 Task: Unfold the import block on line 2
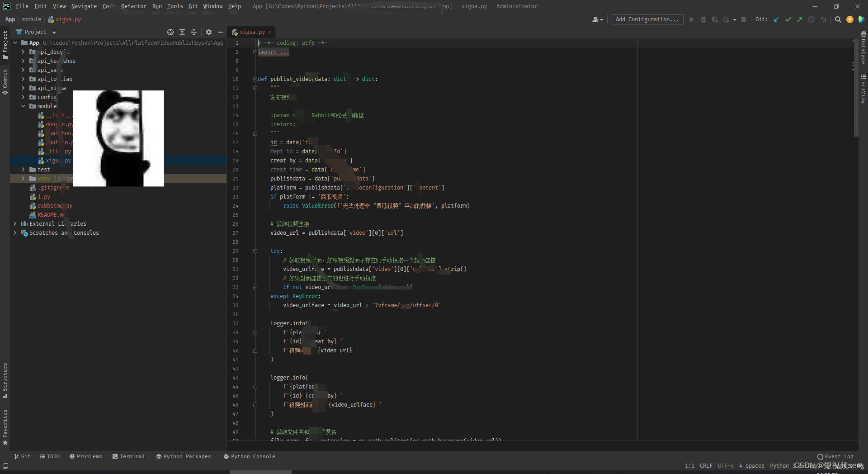255,52
